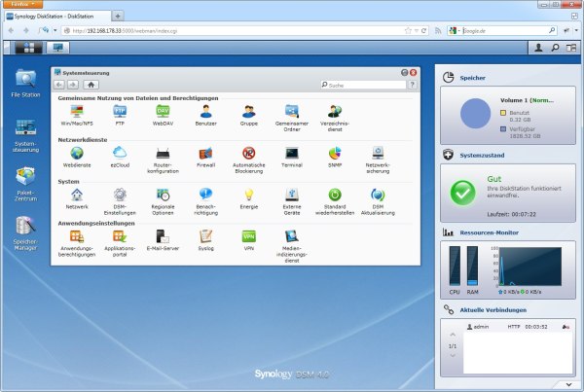Open Syslog settings
The height and width of the screenshot is (392, 584).
[x=206, y=240]
